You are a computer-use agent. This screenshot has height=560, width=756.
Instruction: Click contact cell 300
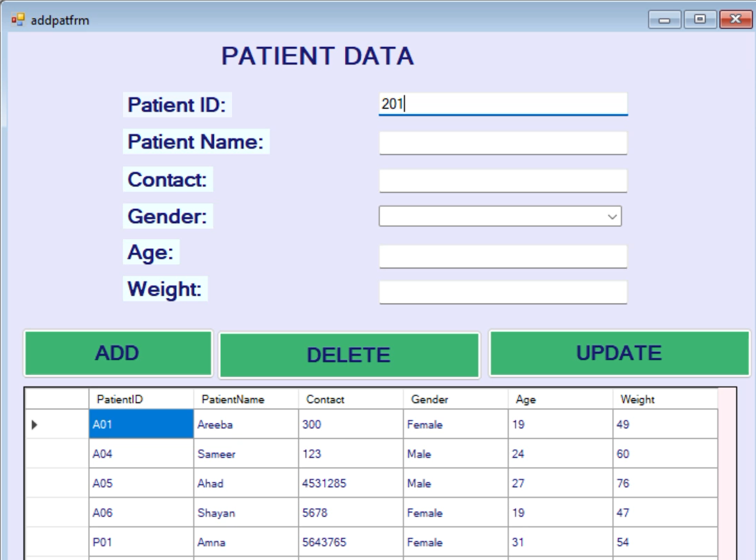351,424
